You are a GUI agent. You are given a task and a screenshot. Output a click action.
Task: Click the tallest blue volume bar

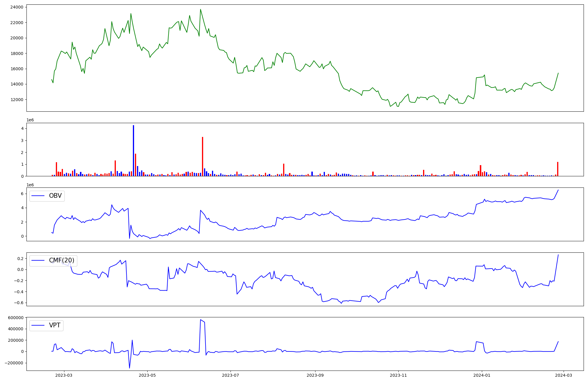(133, 150)
